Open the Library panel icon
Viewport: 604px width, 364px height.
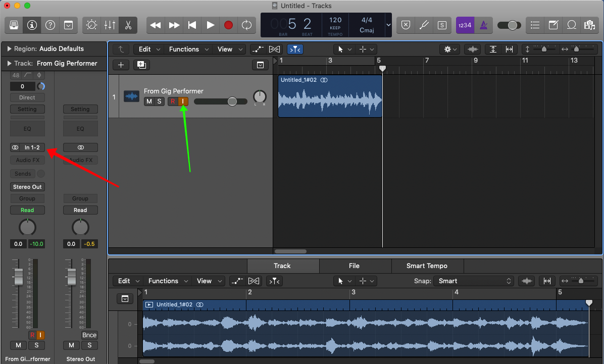[14, 25]
